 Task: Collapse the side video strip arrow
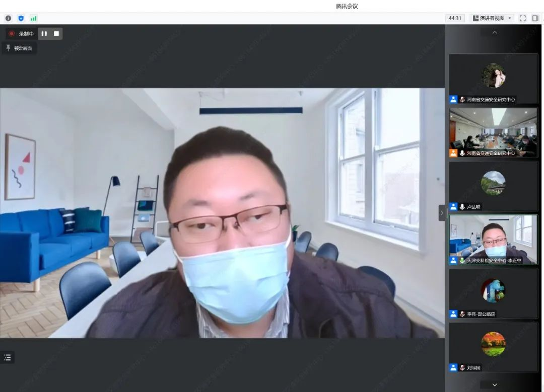[442, 213]
